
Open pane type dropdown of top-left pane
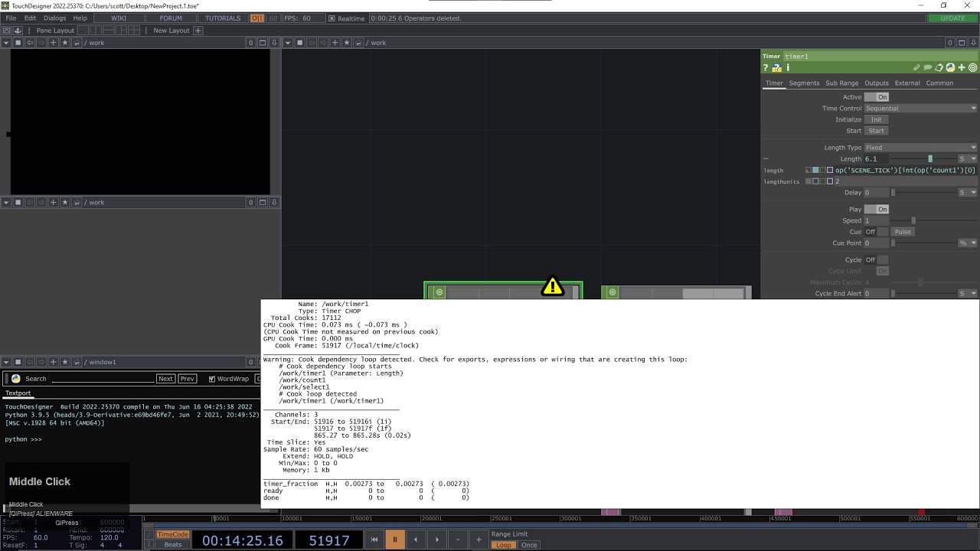(x=6, y=43)
